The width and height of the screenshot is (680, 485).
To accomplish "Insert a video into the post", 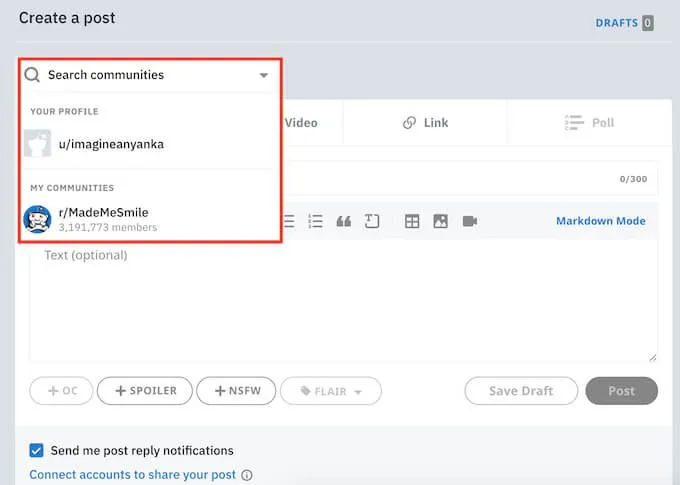I will pyautogui.click(x=470, y=221).
